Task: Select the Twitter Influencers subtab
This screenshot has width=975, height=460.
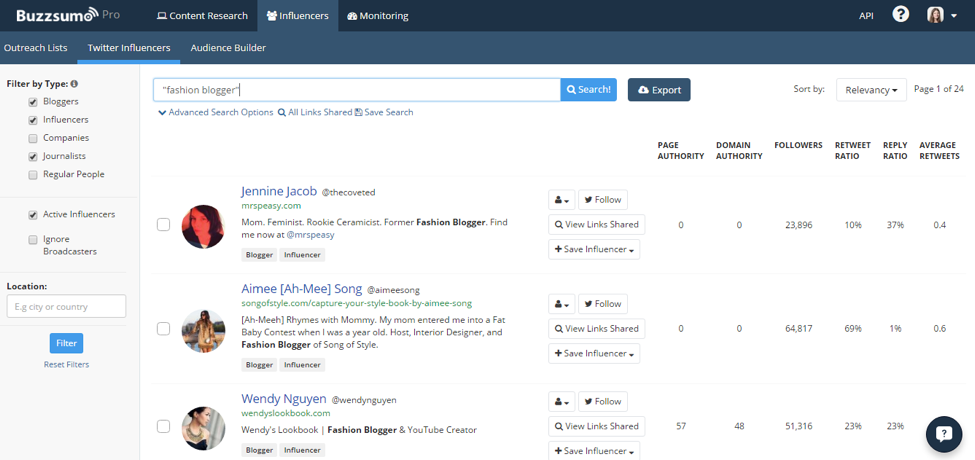Action: pyautogui.click(x=129, y=48)
